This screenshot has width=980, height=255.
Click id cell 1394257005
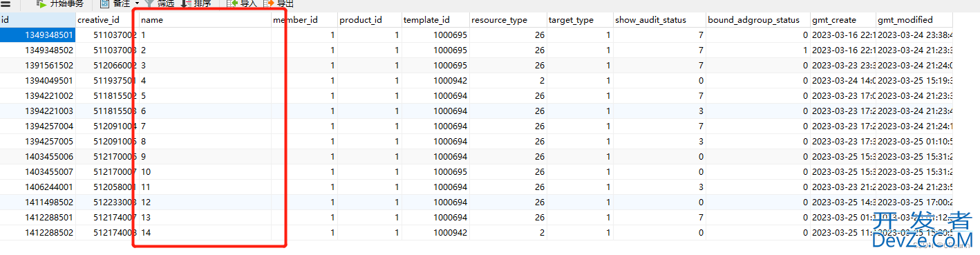pyautogui.click(x=37, y=142)
